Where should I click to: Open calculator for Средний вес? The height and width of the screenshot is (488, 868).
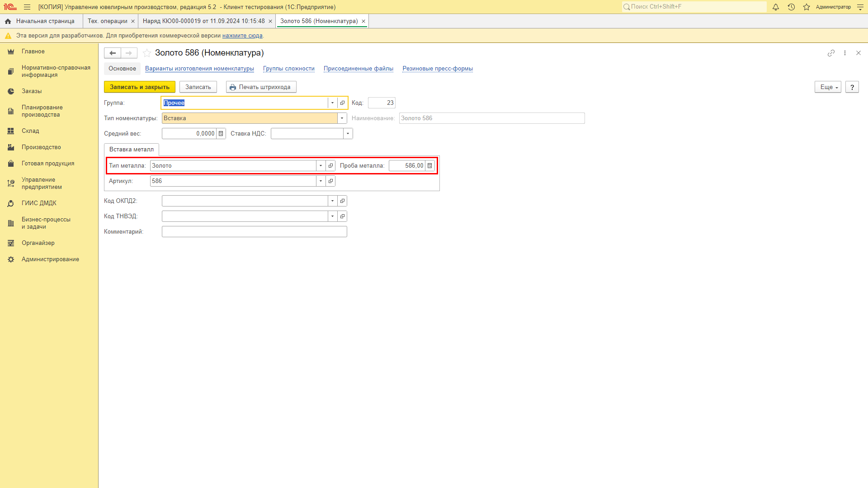(x=221, y=133)
